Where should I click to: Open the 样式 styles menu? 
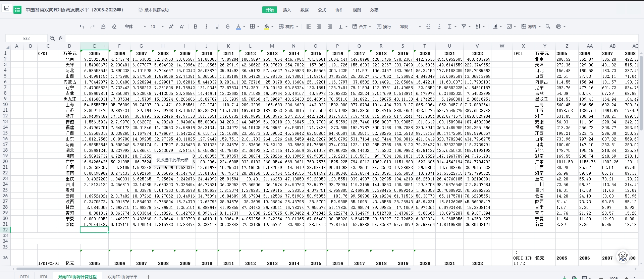(x=288, y=26)
